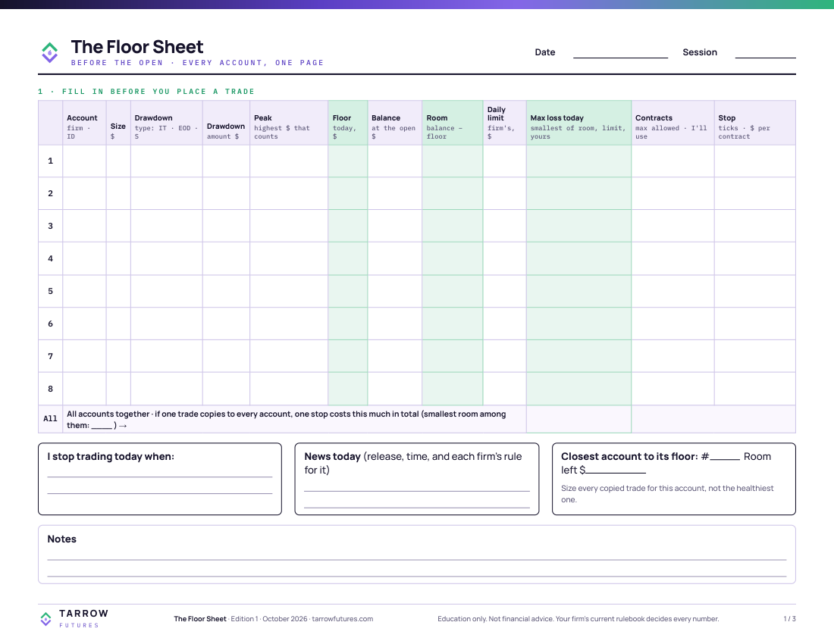Click the first line under 'I stop trading today when:'

[x=159, y=477]
